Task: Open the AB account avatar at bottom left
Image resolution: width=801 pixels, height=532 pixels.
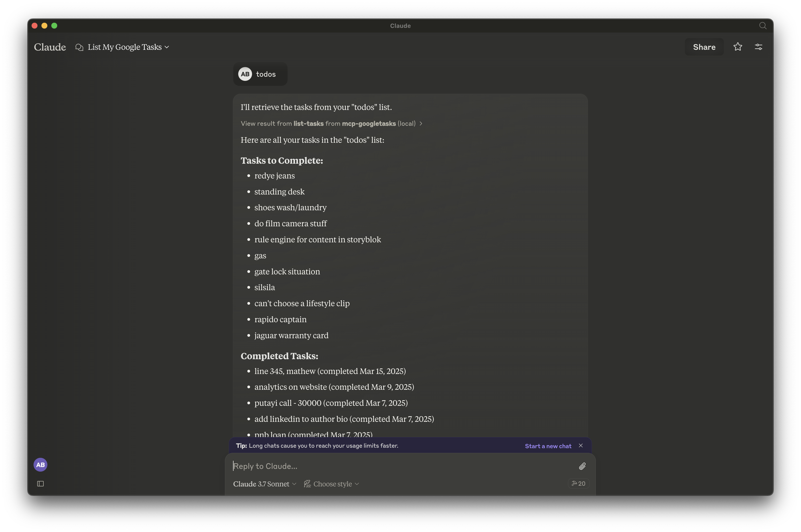Action: coord(40,464)
